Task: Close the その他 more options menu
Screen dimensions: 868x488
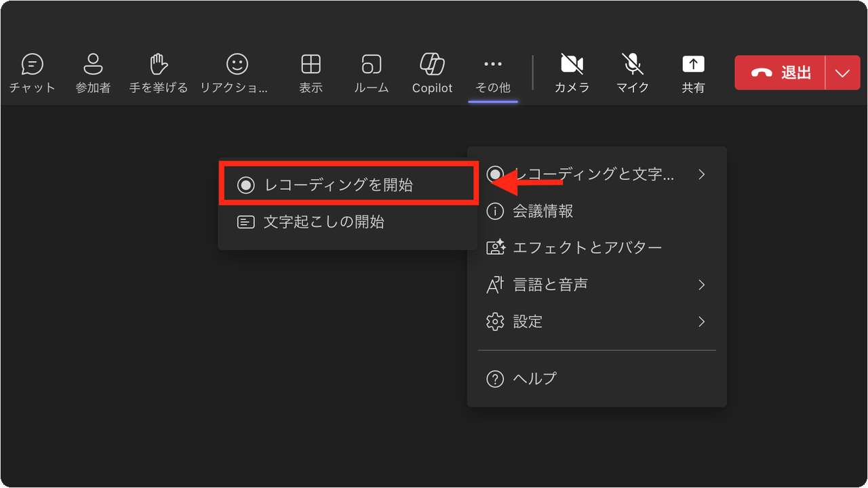Action: click(x=493, y=73)
